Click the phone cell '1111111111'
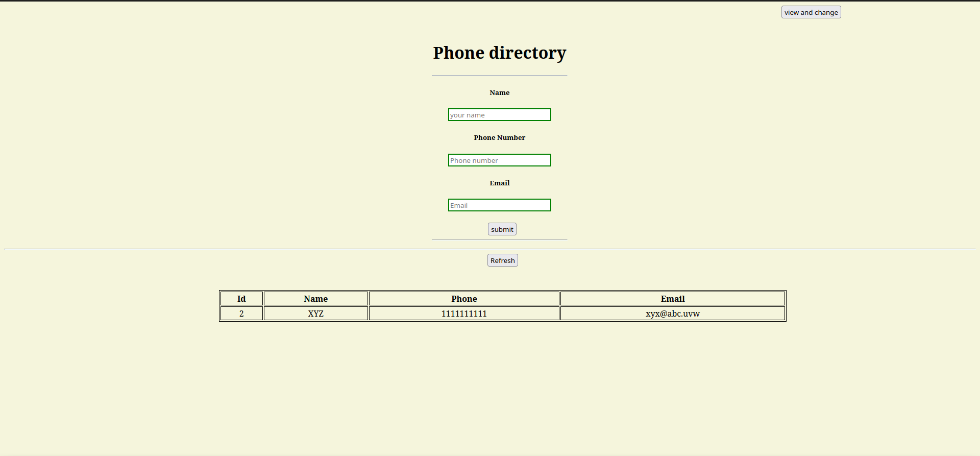 (464, 314)
